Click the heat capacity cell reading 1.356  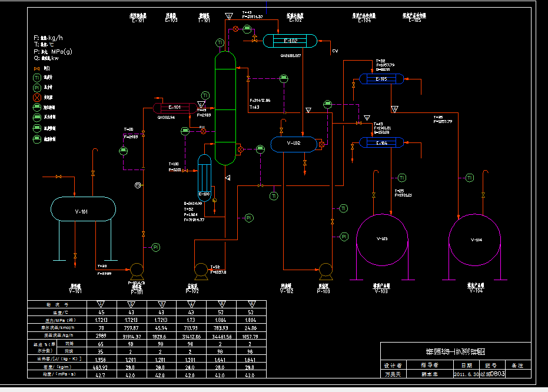point(101,360)
